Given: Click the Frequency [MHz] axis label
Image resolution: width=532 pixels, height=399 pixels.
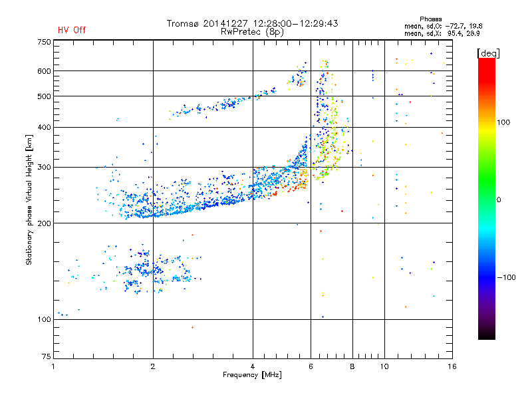Looking at the screenshot, I should 252,375.
